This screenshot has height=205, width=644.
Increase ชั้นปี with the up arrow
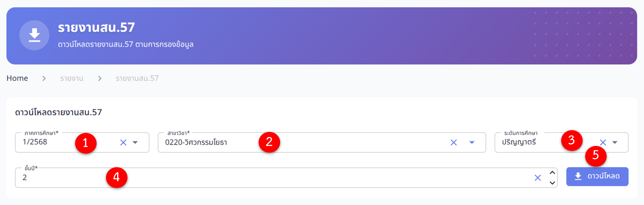(552, 172)
